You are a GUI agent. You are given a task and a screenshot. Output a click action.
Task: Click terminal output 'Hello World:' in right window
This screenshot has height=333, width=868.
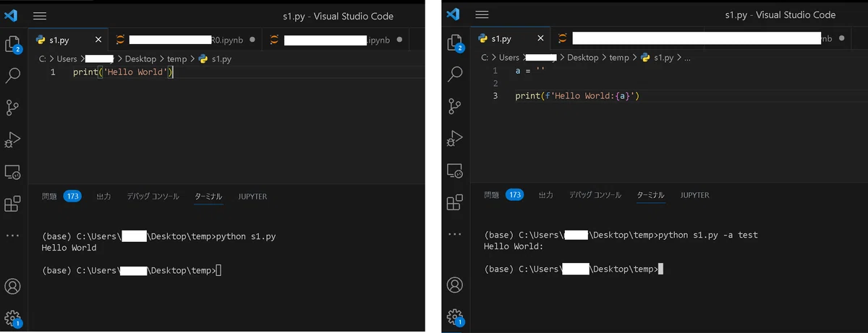click(x=513, y=246)
